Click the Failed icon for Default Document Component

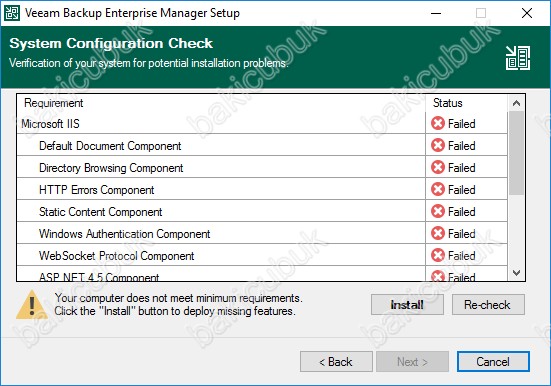click(438, 145)
